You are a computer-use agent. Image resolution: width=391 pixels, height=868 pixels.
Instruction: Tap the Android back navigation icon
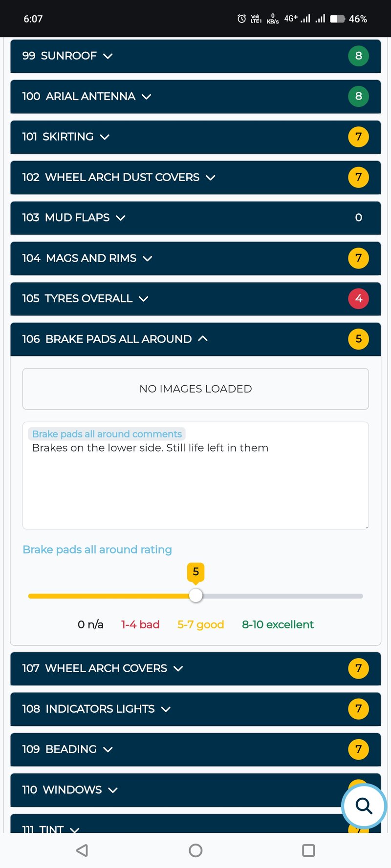(x=82, y=850)
